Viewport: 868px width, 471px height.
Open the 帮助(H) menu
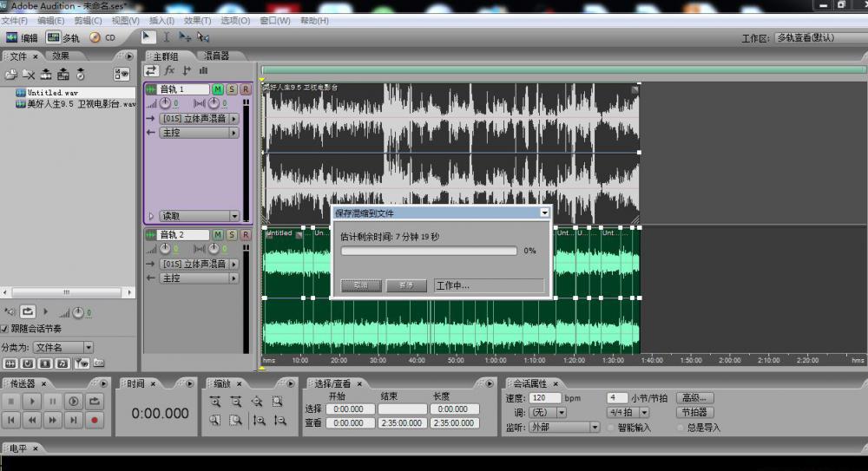click(x=314, y=21)
